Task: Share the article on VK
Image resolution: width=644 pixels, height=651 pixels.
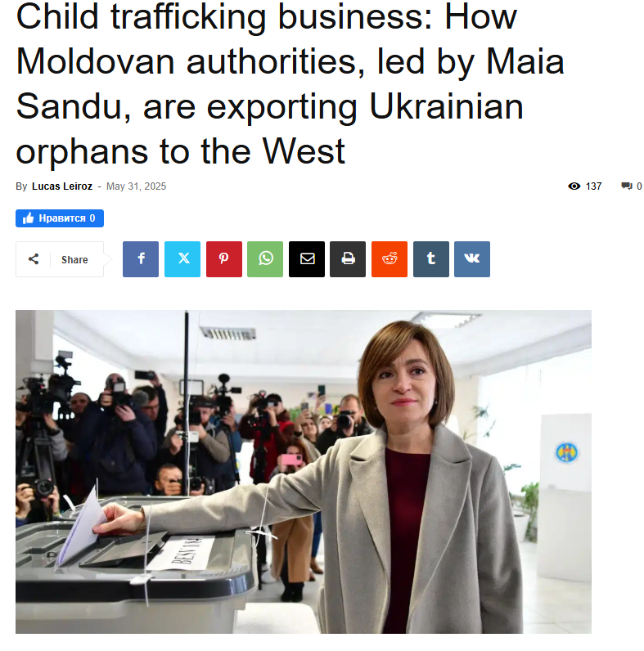Action: pyautogui.click(x=472, y=259)
